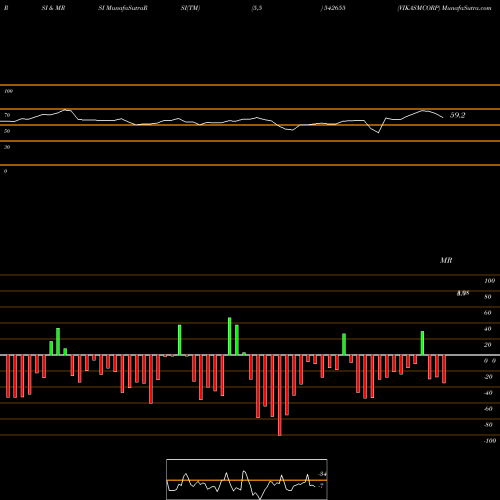Click the 50 label on RSI axis

7,131
